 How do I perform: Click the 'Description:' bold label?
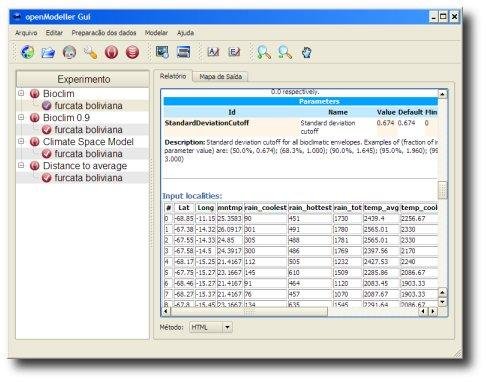pyautogui.click(x=185, y=142)
